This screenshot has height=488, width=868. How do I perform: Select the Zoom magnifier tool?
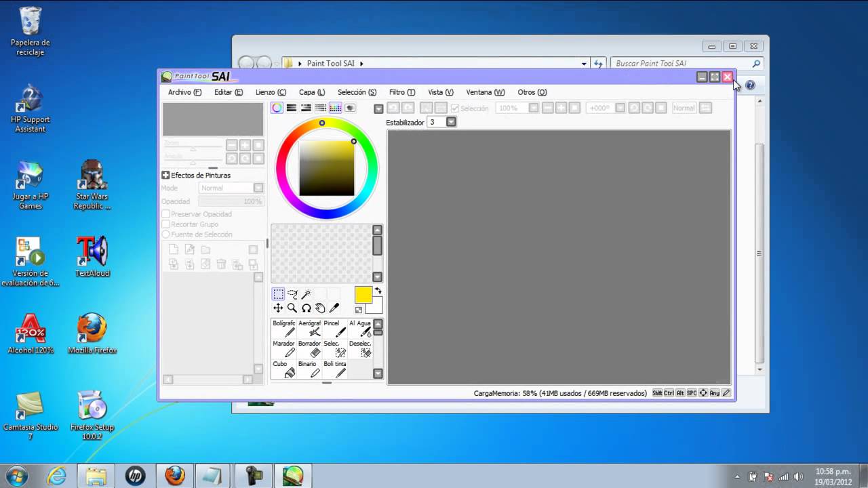(x=292, y=308)
